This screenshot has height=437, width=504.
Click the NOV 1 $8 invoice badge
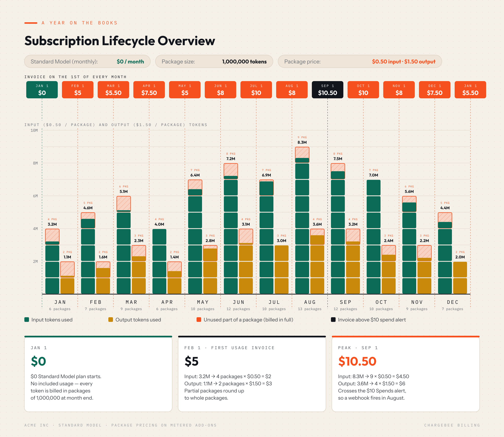click(399, 90)
